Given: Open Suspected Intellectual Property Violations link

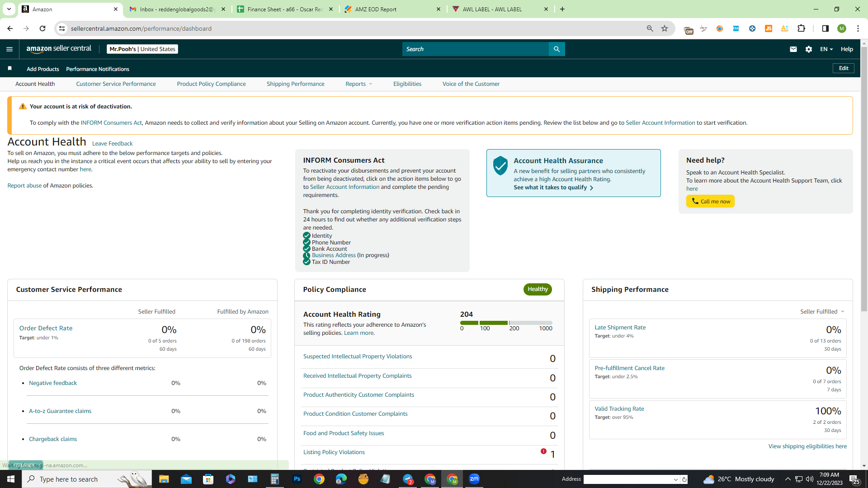Looking at the screenshot, I should (358, 357).
